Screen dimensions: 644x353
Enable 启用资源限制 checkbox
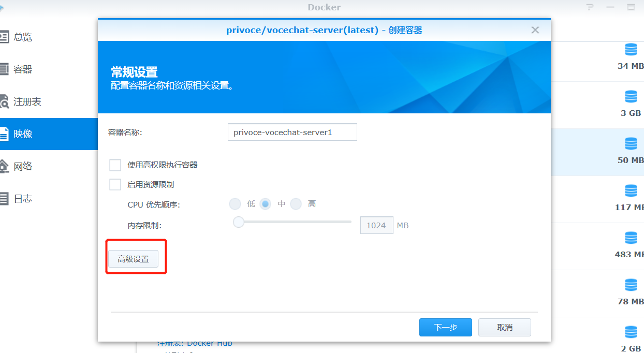click(115, 184)
